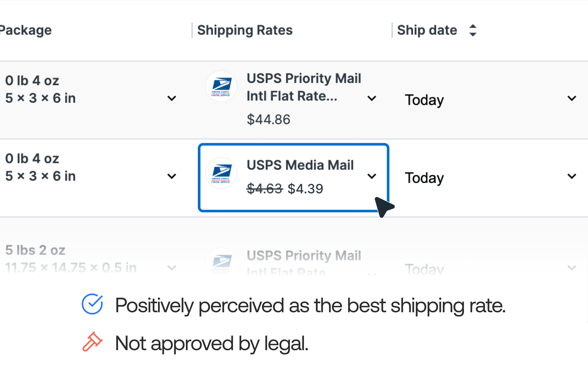The width and height of the screenshot is (588, 367).
Task: Click the 'Not approved by legal.' text
Action: pyautogui.click(x=212, y=343)
